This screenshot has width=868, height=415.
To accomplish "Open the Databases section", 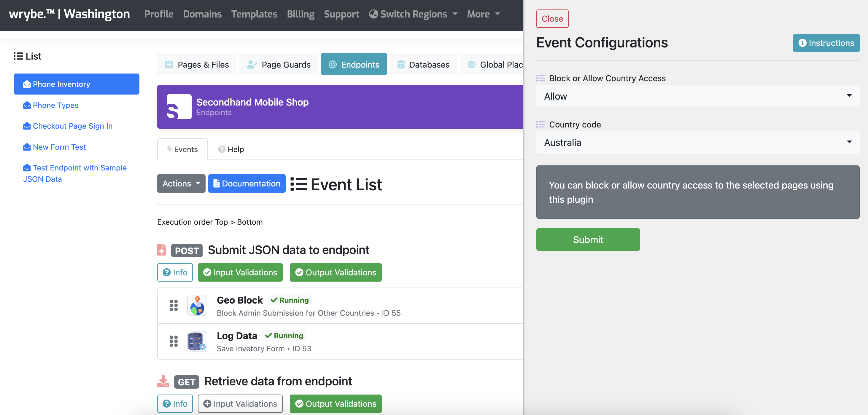I will point(424,64).
